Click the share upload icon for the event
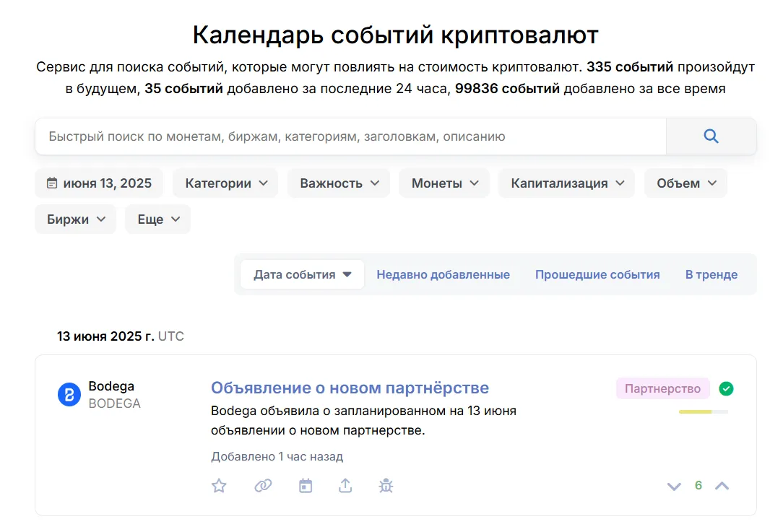This screenshot has height=532, width=783. click(345, 485)
